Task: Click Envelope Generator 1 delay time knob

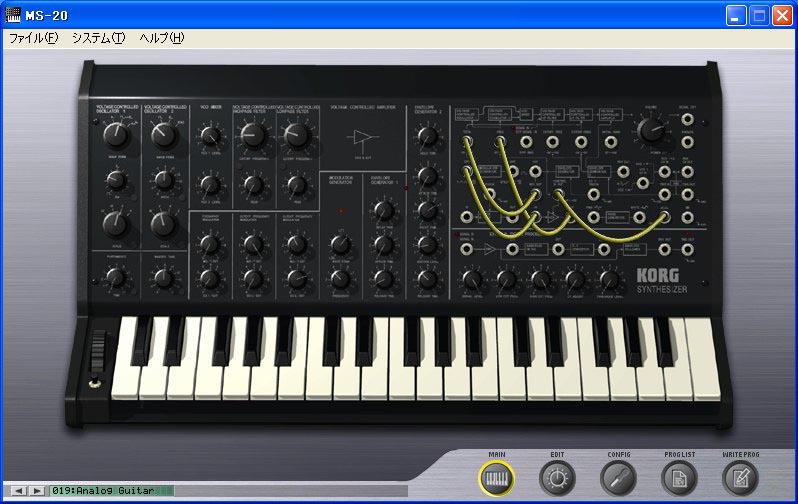Action: [384, 210]
